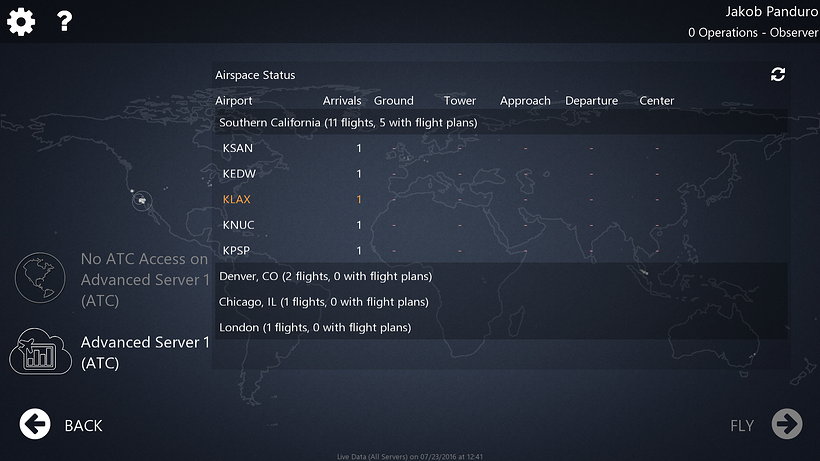Select the globe server icon
Image resolution: width=820 pixels, height=461 pixels.
[40, 278]
